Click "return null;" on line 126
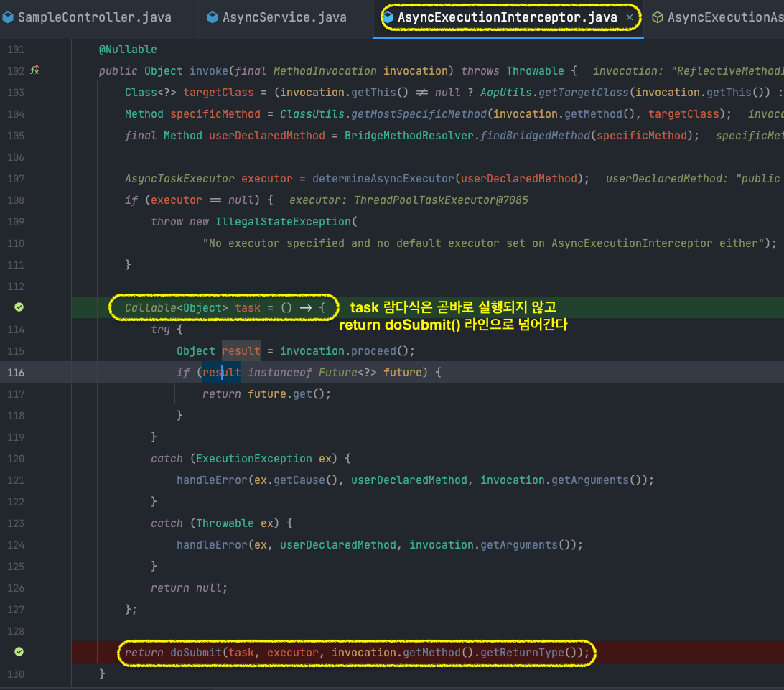 tap(189, 588)
